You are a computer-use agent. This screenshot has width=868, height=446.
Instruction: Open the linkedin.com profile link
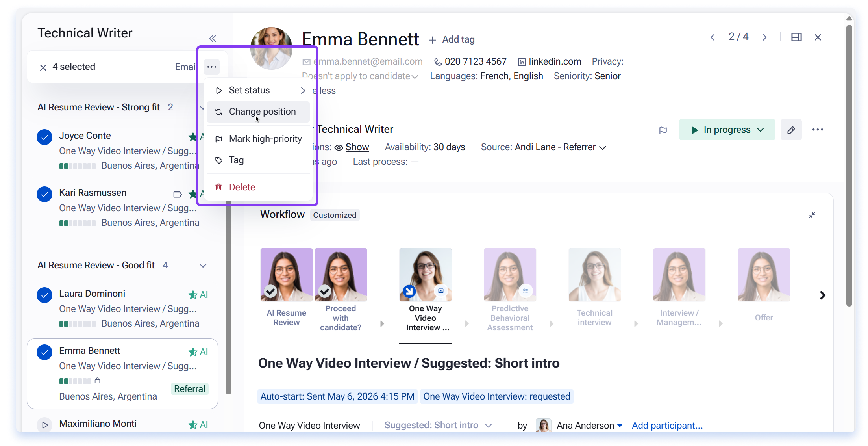point(555,61)
